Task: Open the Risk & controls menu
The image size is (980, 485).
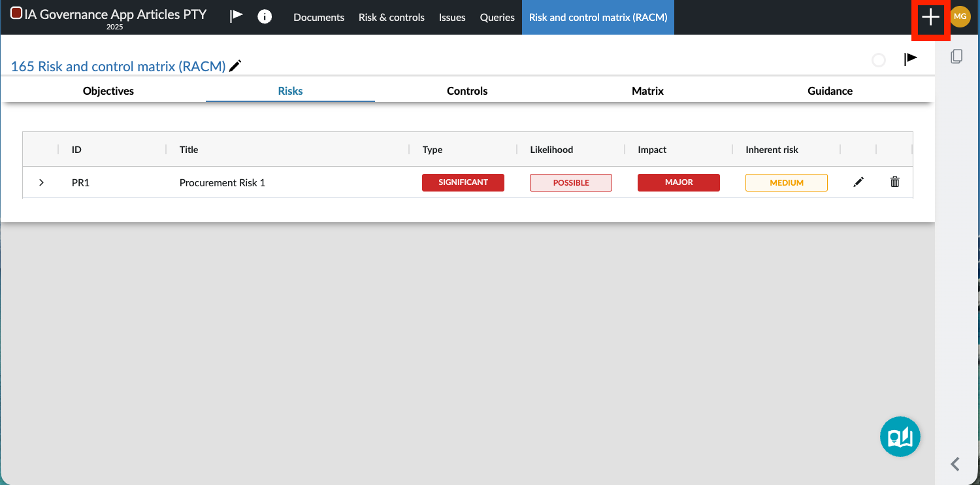Action: point(391,18)
